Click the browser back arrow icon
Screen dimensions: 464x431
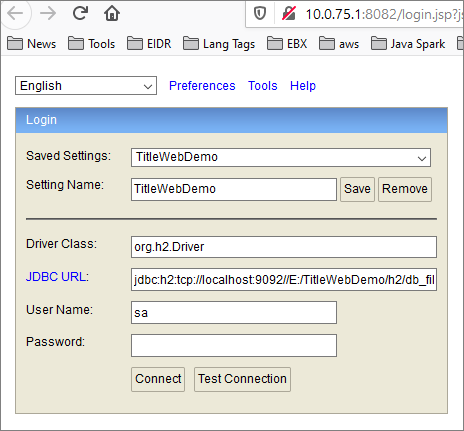click(x=15, y=14)
